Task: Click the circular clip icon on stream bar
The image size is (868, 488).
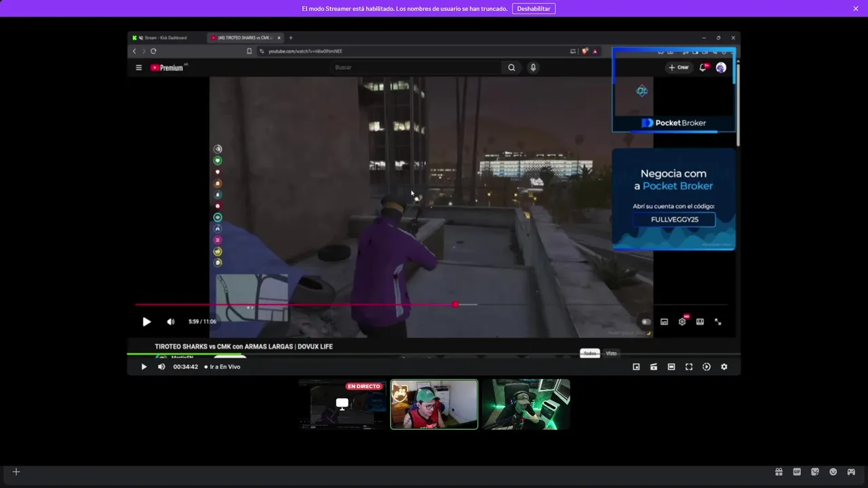Action: pyautogui.click(x=707, y=367)
